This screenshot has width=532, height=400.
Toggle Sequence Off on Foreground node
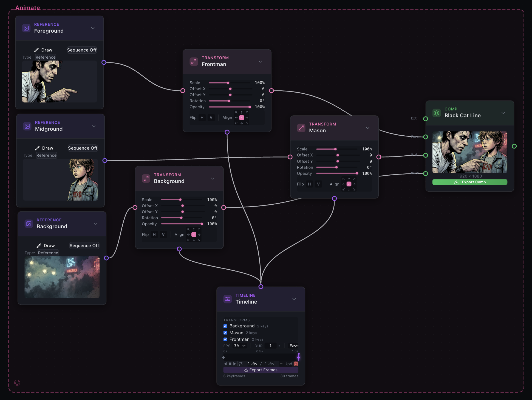pyautogui.click(x=82, y=50)
